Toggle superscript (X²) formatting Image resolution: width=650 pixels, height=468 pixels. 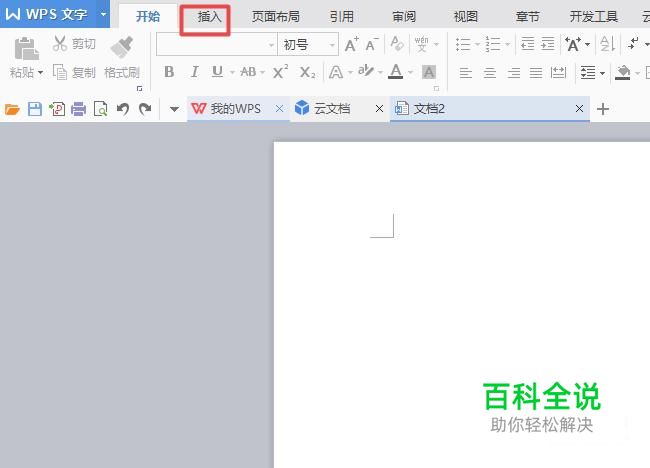tap(280, 72)
